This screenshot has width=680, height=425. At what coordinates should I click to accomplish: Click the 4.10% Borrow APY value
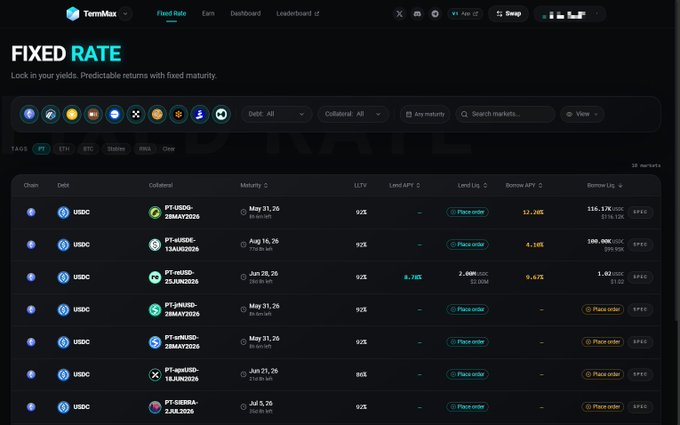[x=534, y=245]
